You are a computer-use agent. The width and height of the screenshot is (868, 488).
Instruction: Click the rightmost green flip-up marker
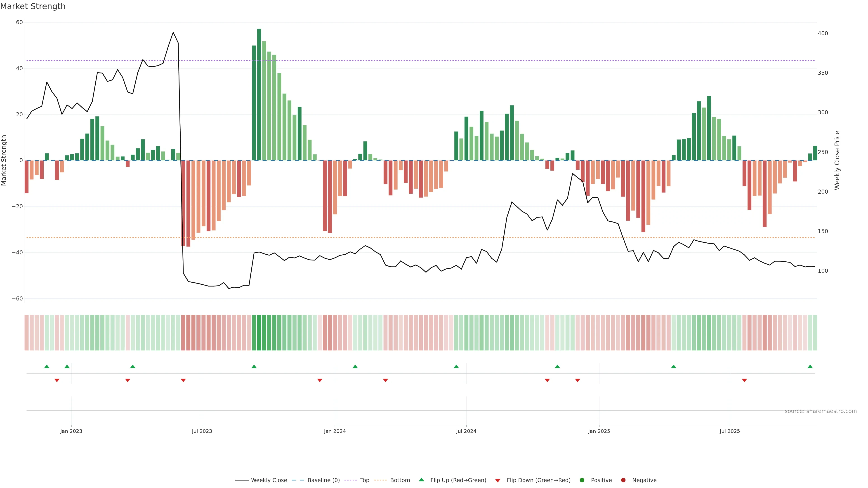(810, 366)
